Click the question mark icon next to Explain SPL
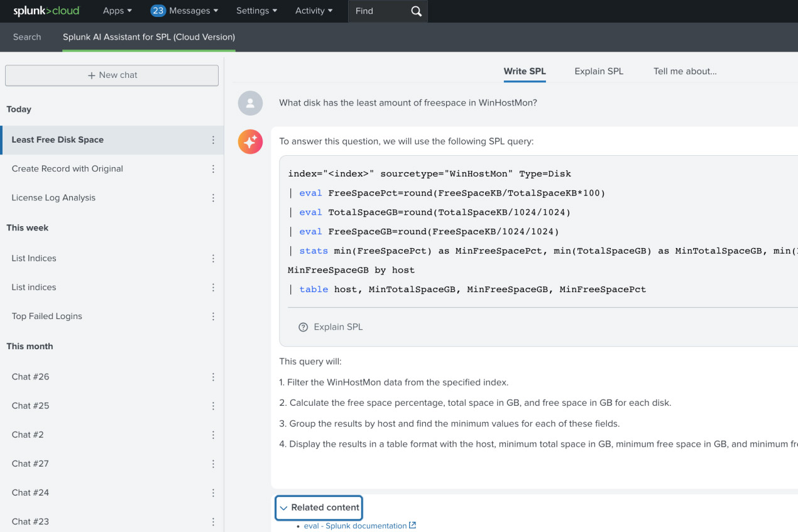The width and height of the screenshot is (798, 532). point(303,327)
